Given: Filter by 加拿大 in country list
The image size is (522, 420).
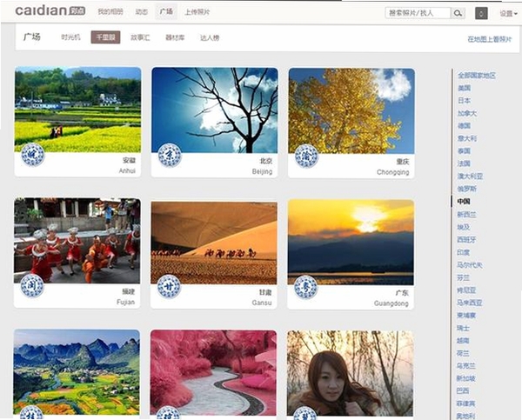Looking at the screenshot, I should click(467, 113).
